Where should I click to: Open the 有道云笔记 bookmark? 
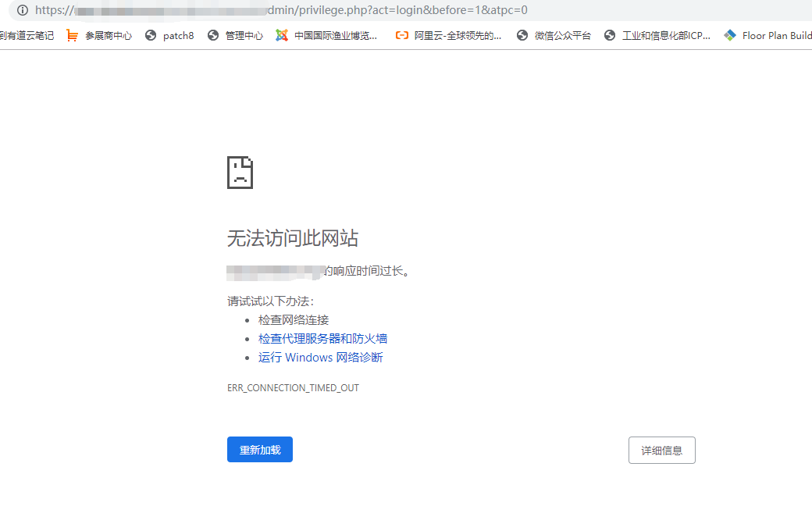27,34
